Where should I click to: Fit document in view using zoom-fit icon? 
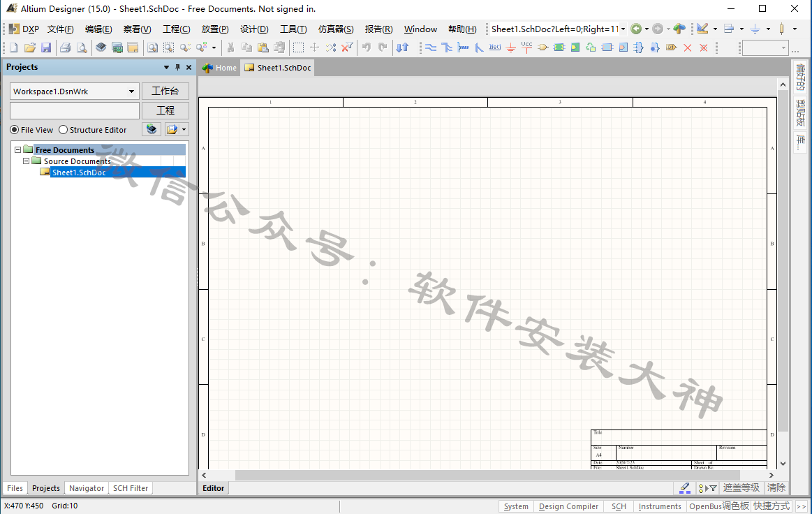pos(152,47)
